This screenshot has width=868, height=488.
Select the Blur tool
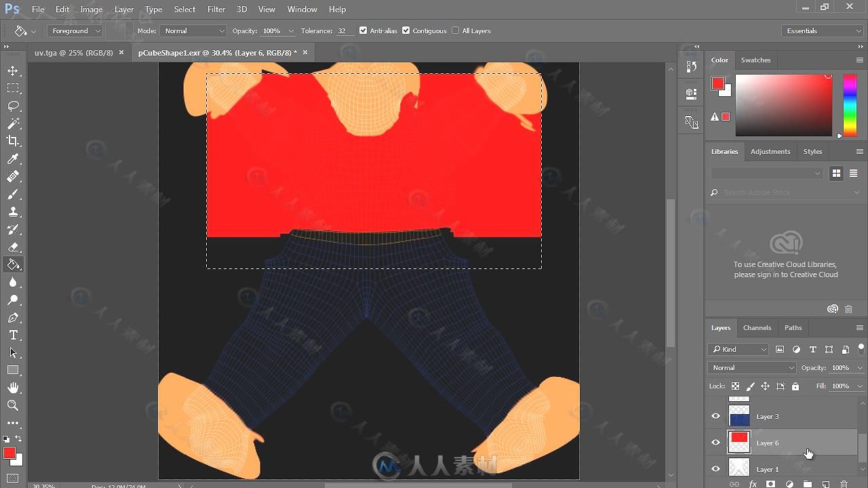click(x=13, y=282)
